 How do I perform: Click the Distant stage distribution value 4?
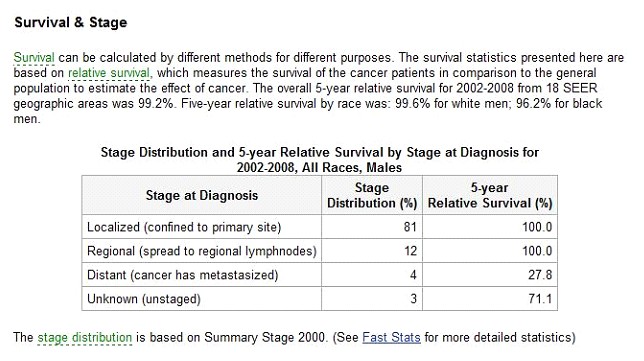pos(413,275)
